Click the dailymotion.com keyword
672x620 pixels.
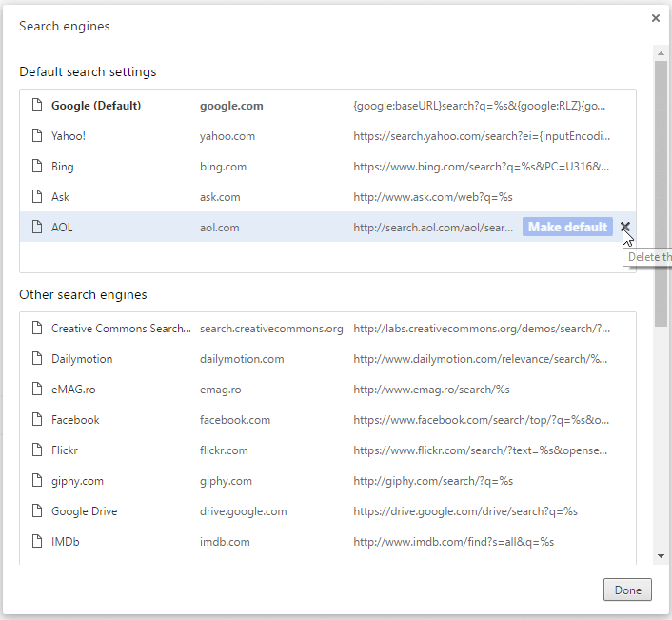[x=242, y=359]
